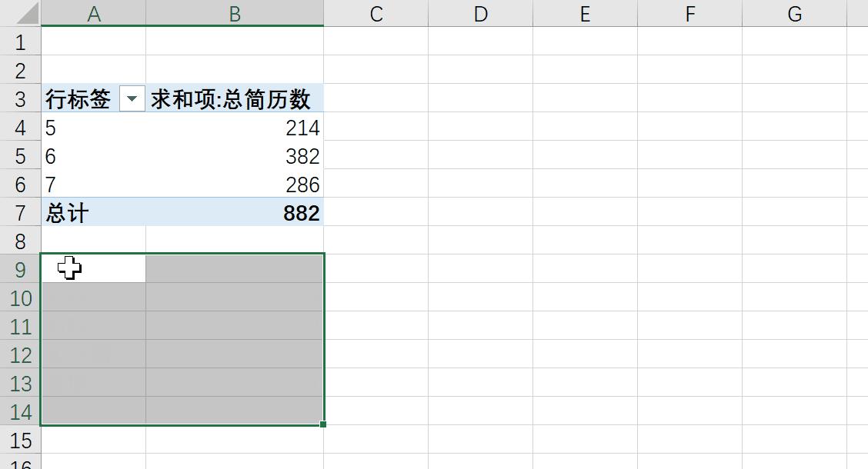This screenshot has width=868, height=469.
Task: Click the row 1 header
Action: tap(20, 42)
